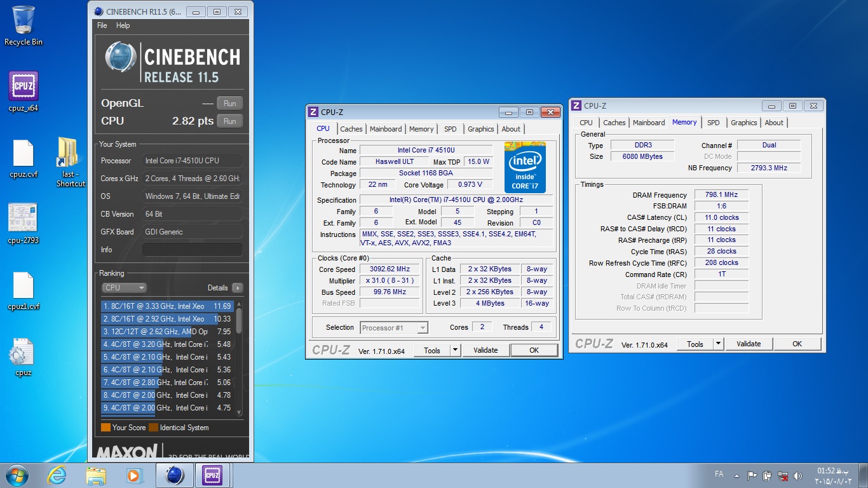Click the Intel Core i7 logo badge
Screen dimensions: 868x488
click(x=525, y=168)
